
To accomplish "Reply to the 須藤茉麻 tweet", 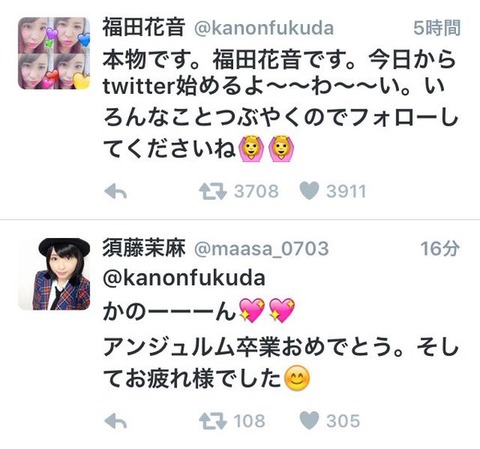I will tap(116, 421).
